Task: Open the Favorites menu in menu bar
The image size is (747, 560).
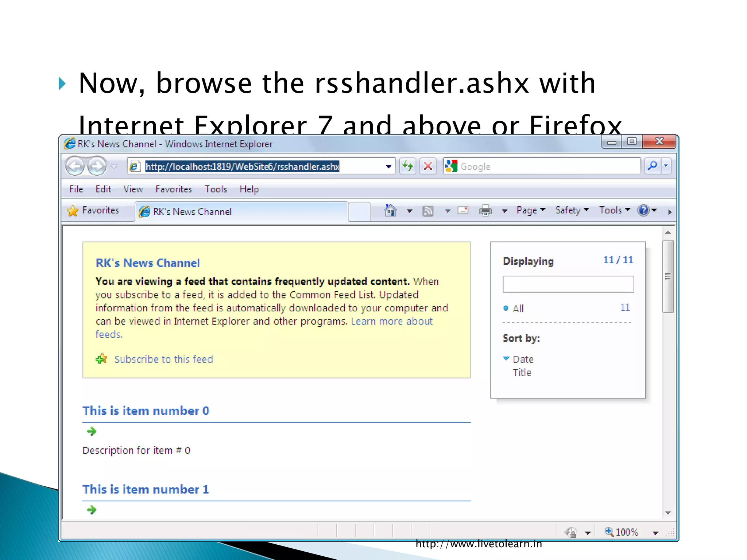Action: click(174, 189)
